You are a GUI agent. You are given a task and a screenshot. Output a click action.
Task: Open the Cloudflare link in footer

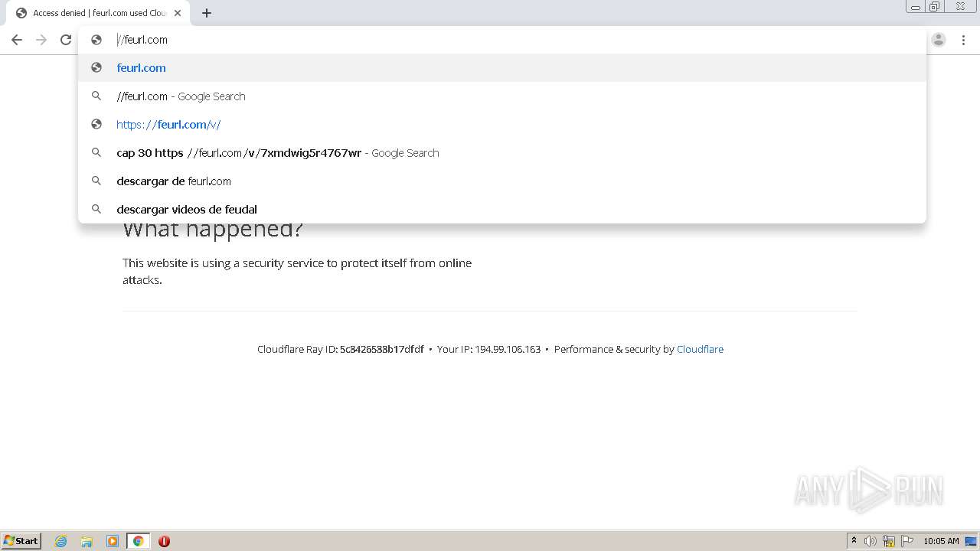700,349
